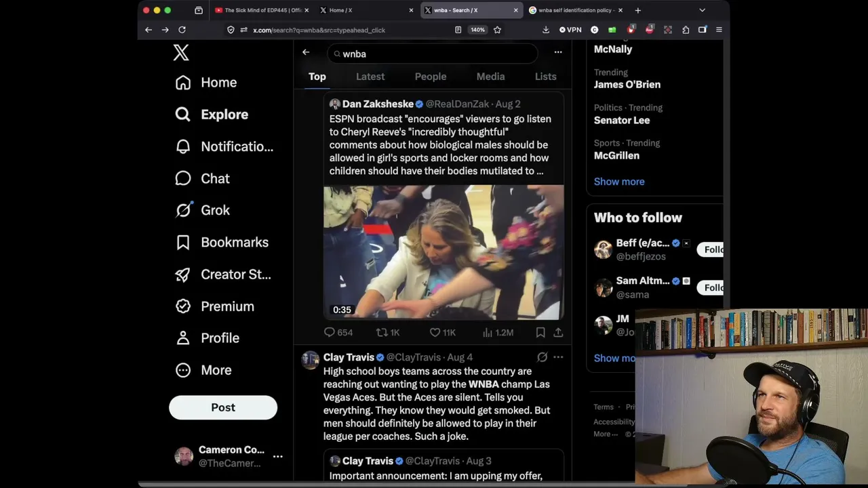Like Dan Zaksheske's post
This screenshot has height=488, width=868.
[x=442, y=332]
